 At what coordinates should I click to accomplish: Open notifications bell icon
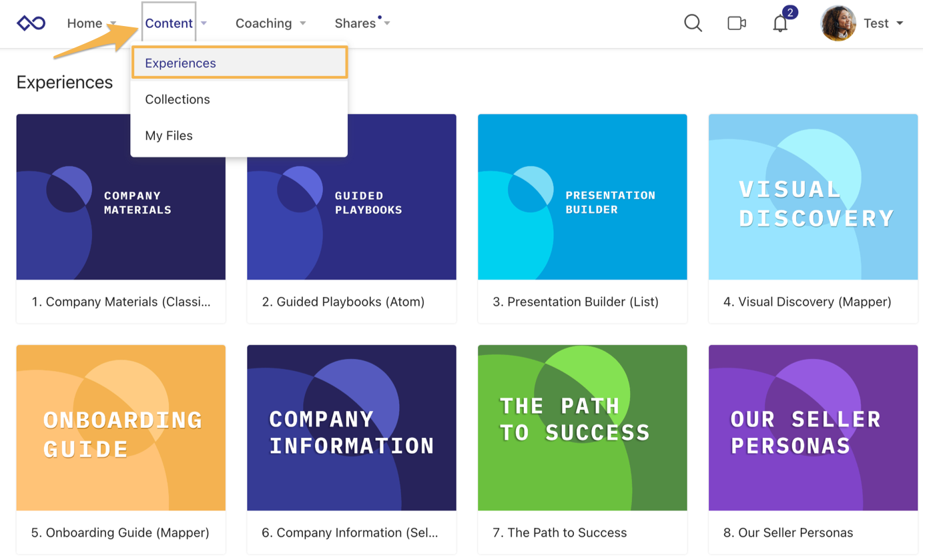[779, 24]
